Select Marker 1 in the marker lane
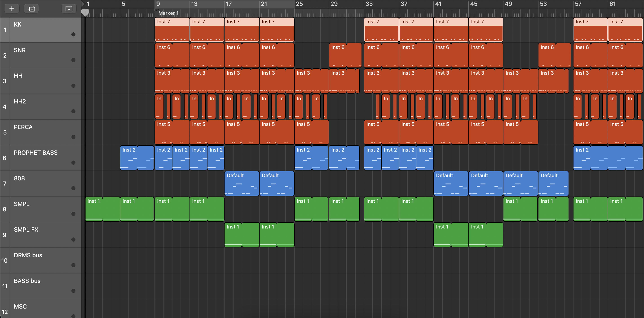The image size is (644, 318). click(168, 13)
